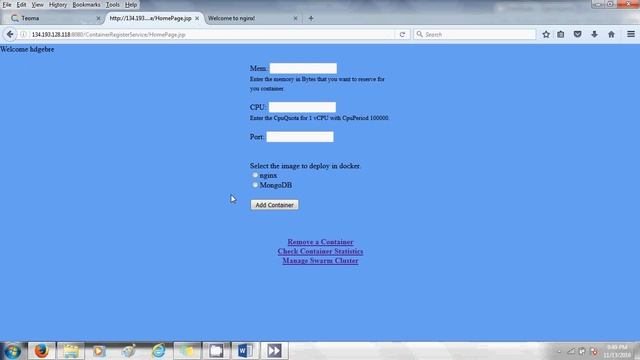Open the Bookmarks menu
Screen dimensions: 640x360
(86, 5)
